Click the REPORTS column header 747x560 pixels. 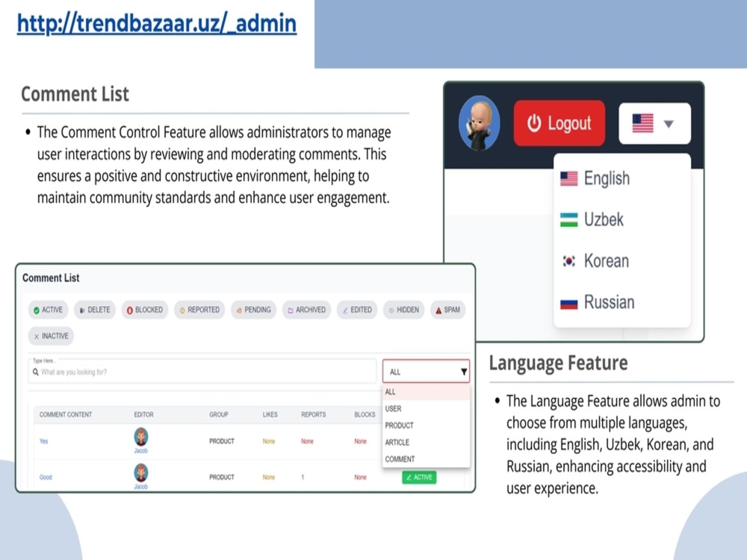tap(314, 414)
